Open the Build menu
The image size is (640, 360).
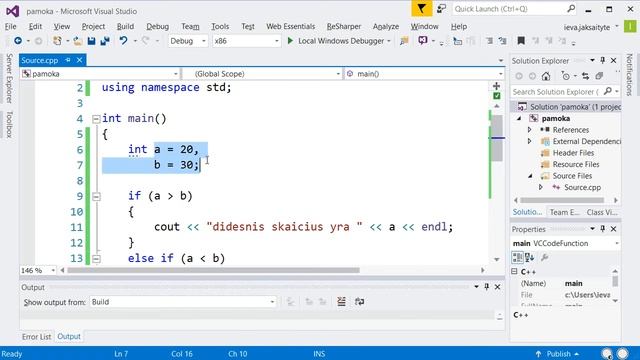pyautogui.click(x=125, y=27)
